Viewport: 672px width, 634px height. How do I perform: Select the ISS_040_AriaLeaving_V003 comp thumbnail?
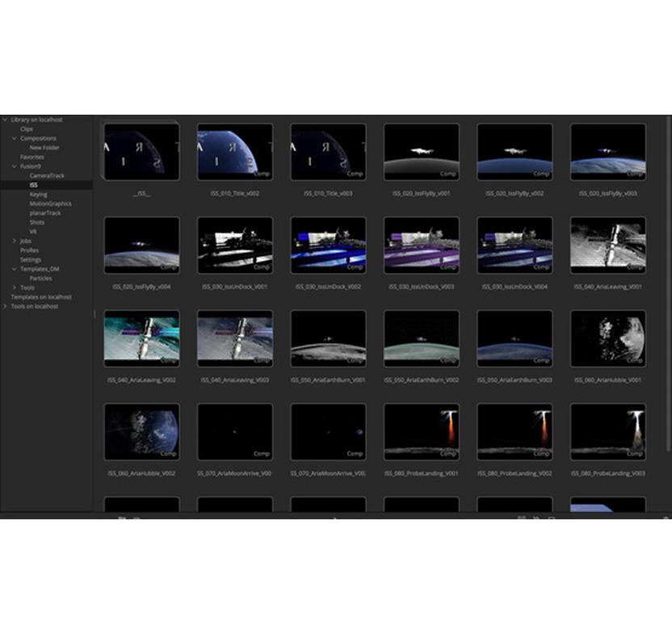pos(235,338)
